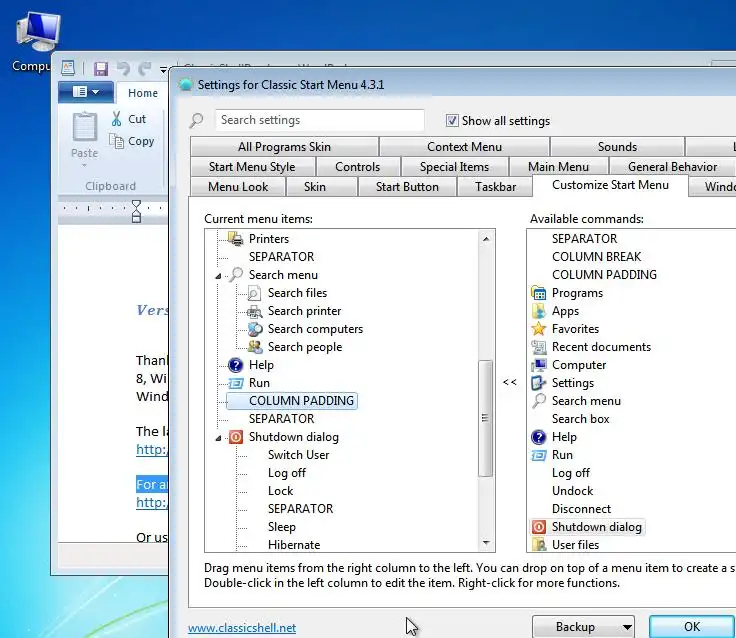Click the Cut scissors icon in WordPad

click(x=116, y=119)
